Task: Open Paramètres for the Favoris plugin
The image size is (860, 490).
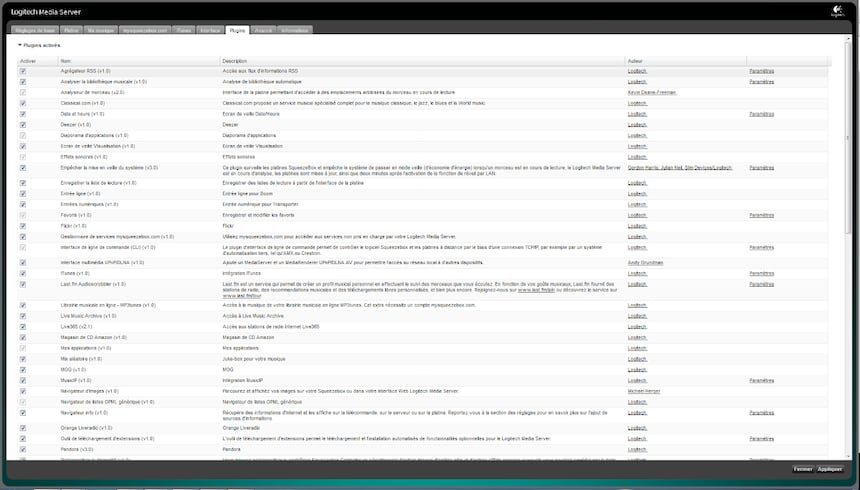Action: click(761, 216)
